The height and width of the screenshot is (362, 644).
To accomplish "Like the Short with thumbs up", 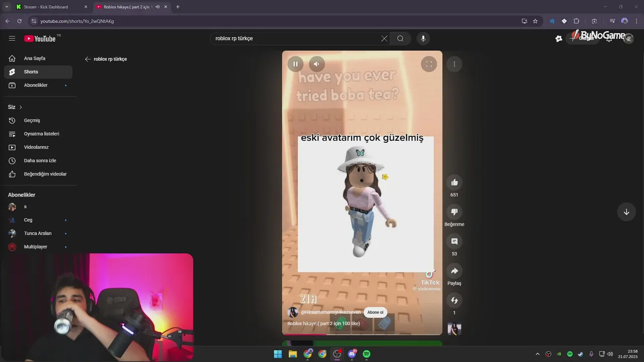I will coord(454,183).
